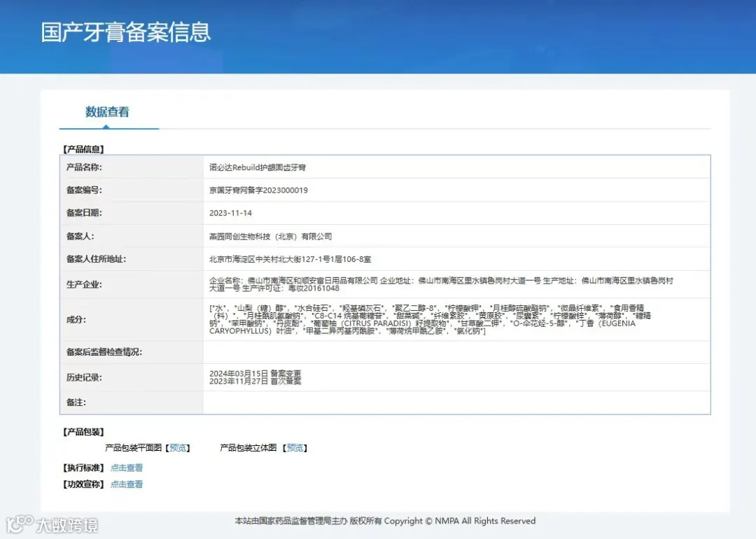Select product name 诺必达Rebuild护龈固齿牙膏
Viewport: 756px width, 539px height.
pos(258,167)
